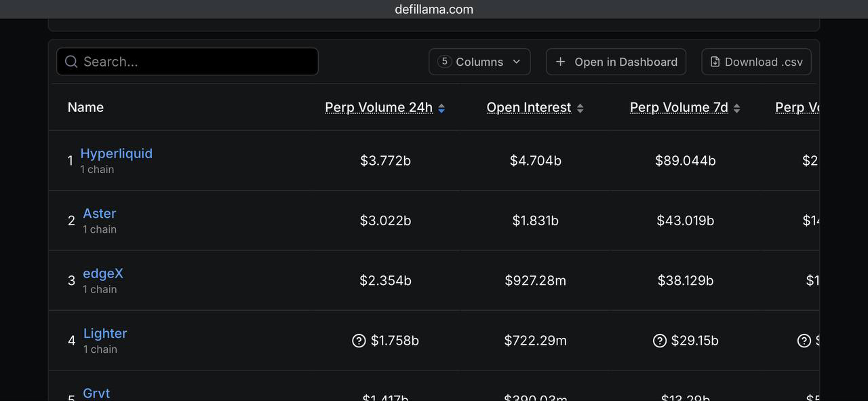Click the sort arrows next to Perp Volume 24h
The width and height of the screenshot is (868, 401).
coord(441,108)
